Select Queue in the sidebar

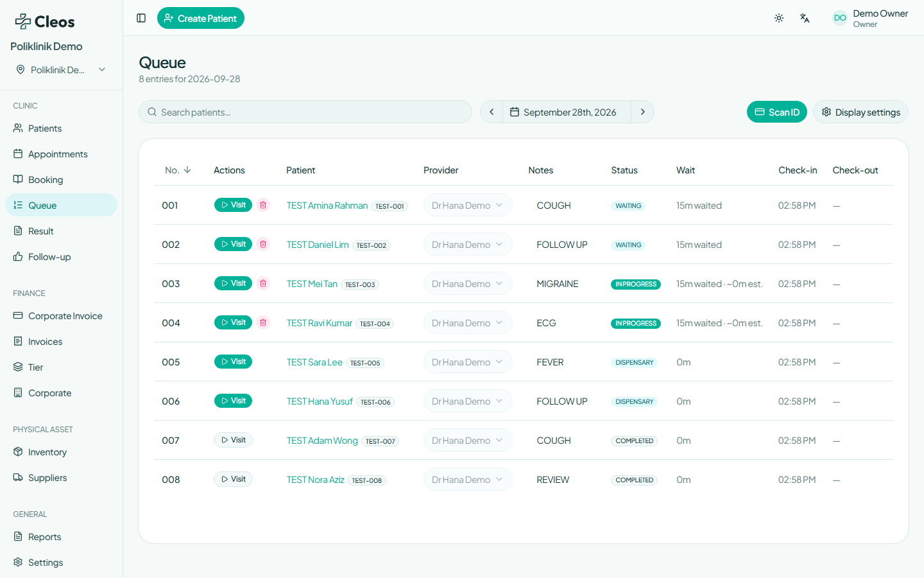pyautogui.click(x=61, y=206)
